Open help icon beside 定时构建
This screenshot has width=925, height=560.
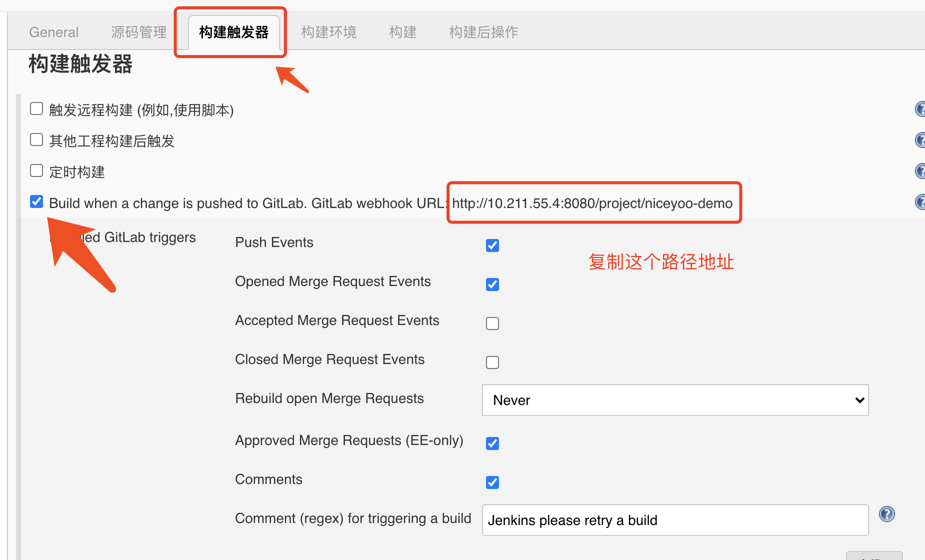tap(920, 171)
